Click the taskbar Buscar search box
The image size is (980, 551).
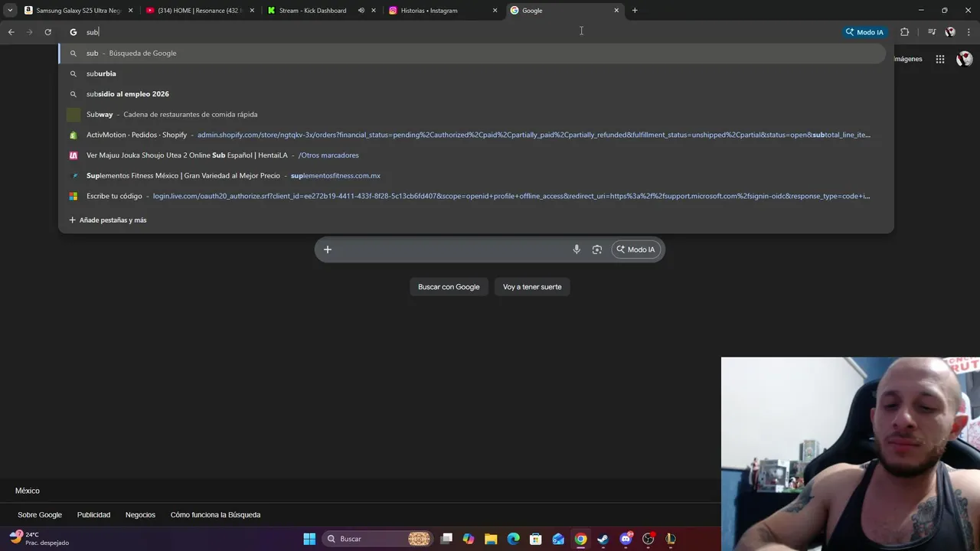click(x=377, y=539)
